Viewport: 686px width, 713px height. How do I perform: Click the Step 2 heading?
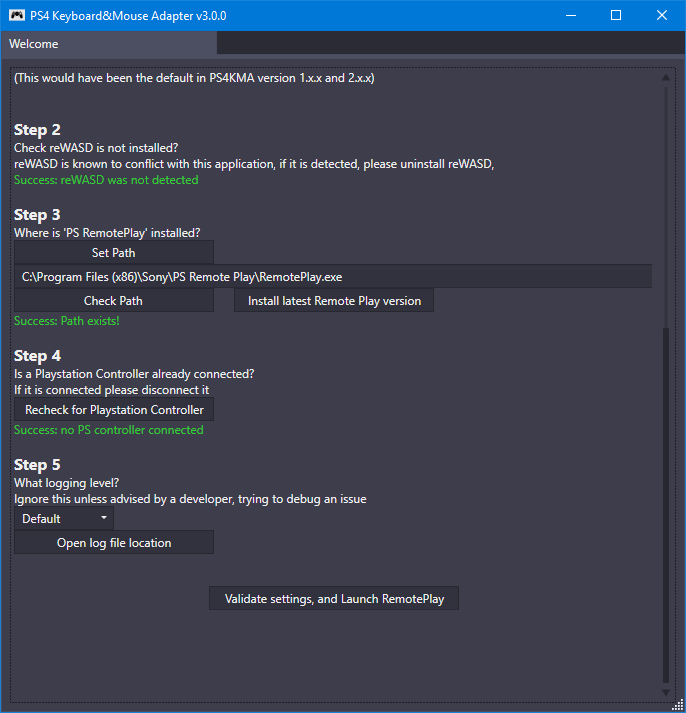(37, 130)
